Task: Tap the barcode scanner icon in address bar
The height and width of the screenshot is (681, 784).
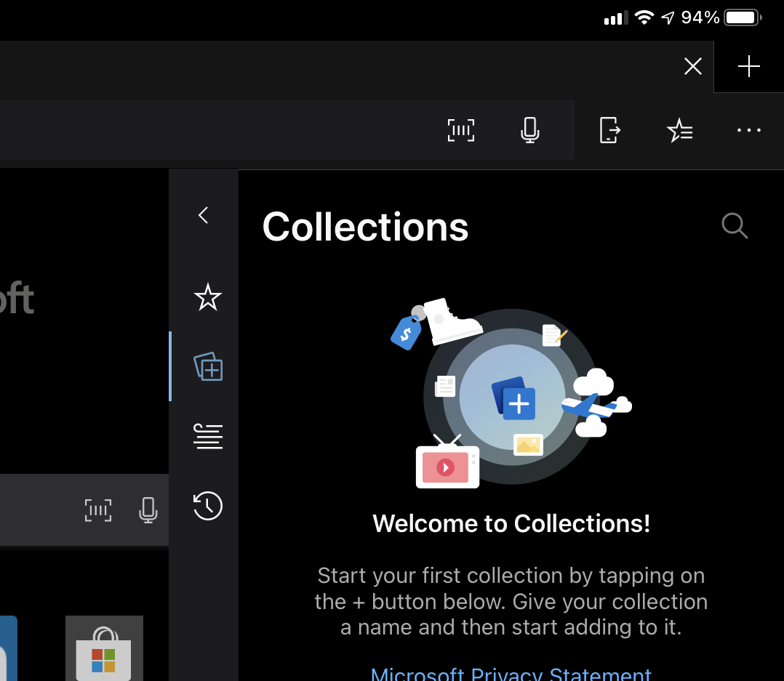Action: click(x=460, y=130)
